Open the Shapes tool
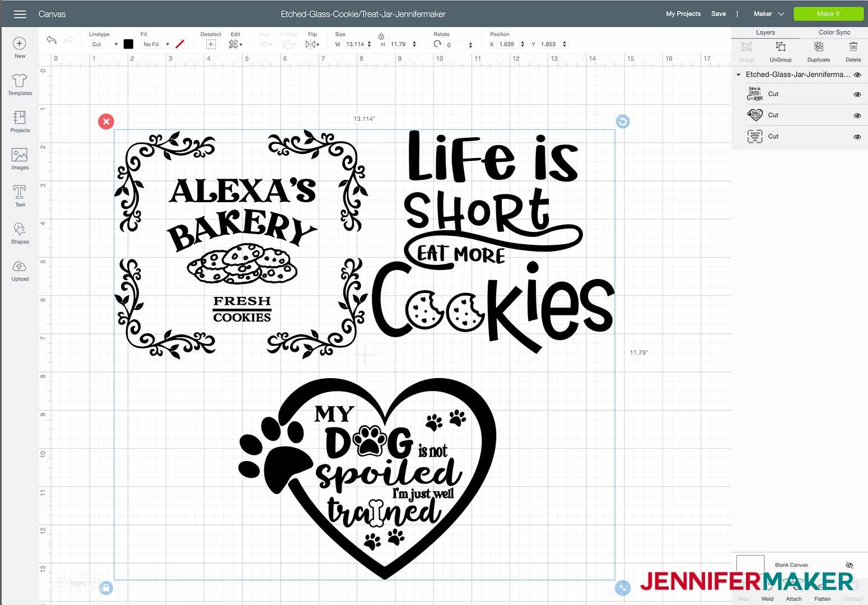This screenshot has width=868, height=605. 20,233
